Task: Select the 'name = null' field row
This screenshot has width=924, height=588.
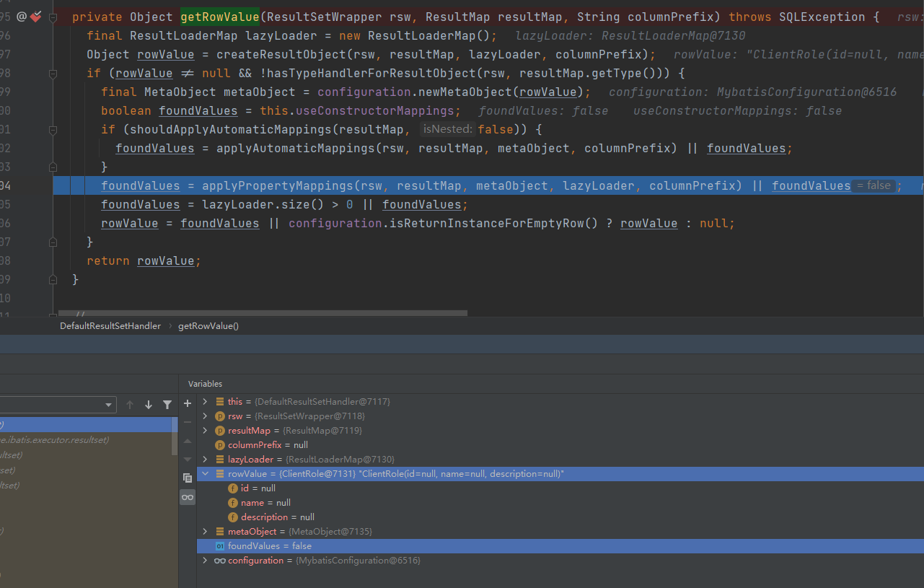Action: tap(560, 502)
